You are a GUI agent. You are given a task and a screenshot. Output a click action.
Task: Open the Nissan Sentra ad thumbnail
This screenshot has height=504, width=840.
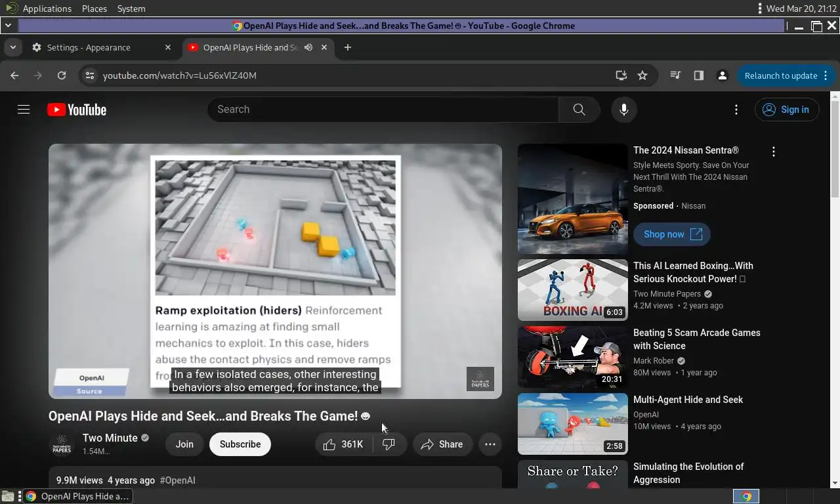pyautogui.click(x=573, y=199)
